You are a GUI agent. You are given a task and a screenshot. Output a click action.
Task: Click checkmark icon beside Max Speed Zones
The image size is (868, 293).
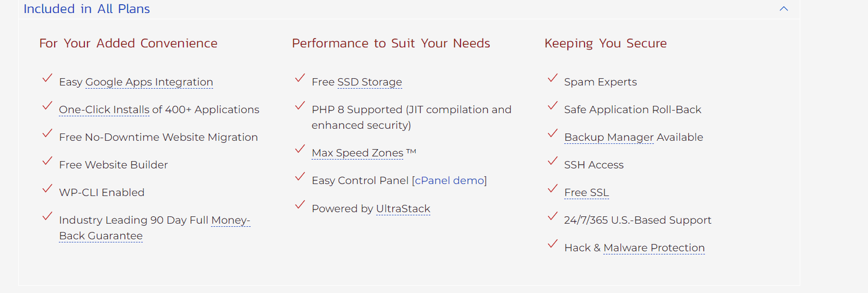pos(300,149)
